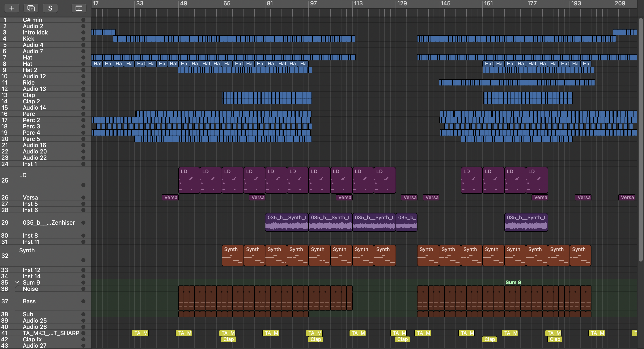Click bar 145 on the ruler
Viewport: 644px width, 349px height.
[445, 4]
